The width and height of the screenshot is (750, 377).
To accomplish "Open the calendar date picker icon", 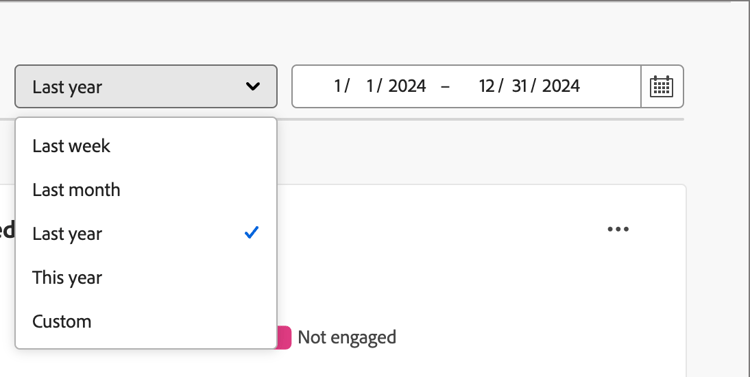I will tap(662, 87).
